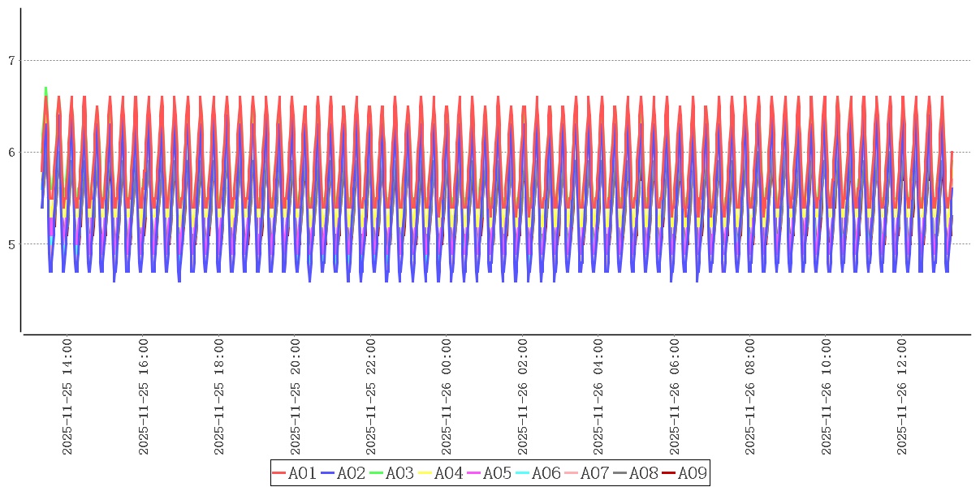Select the A05 magenta legend entry
The image size is (980, 487).
[490, 473]
